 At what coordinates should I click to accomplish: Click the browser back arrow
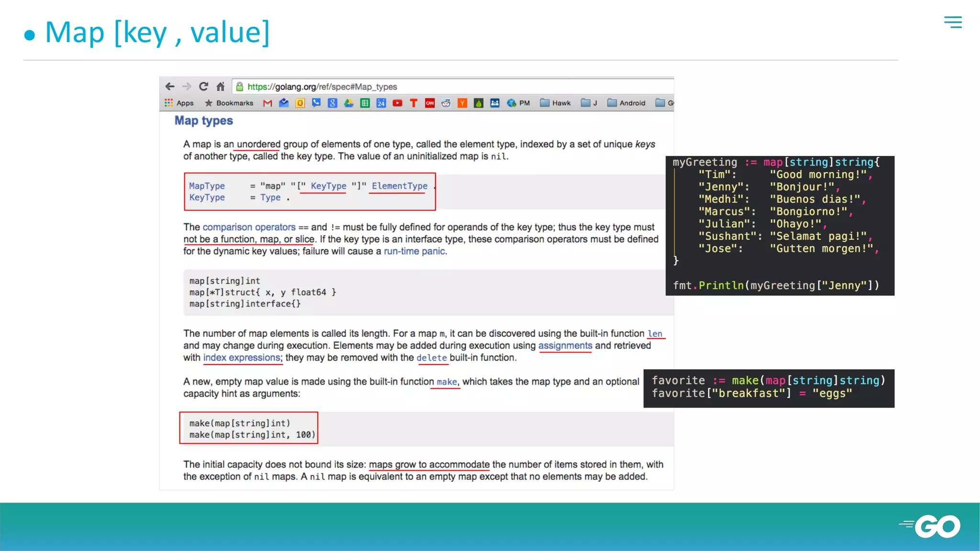point(169,87)
